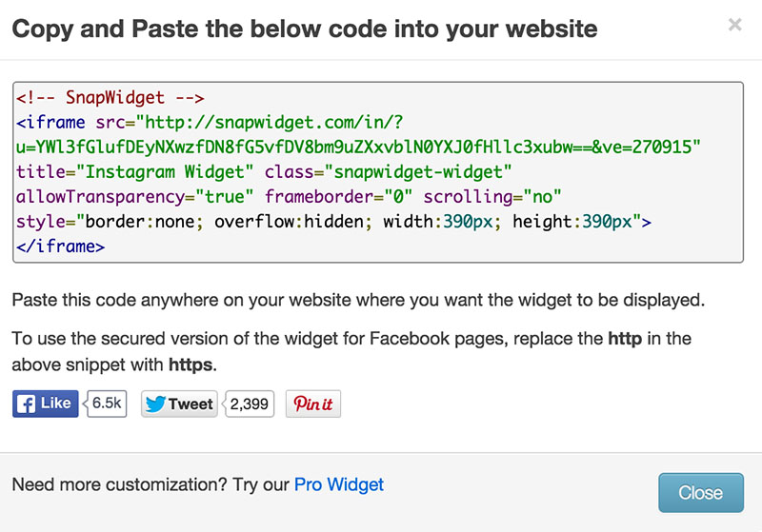This screenshot has width=762, height=532.
Task: Click the dialog heading text
Action: (x=305, y=30)
